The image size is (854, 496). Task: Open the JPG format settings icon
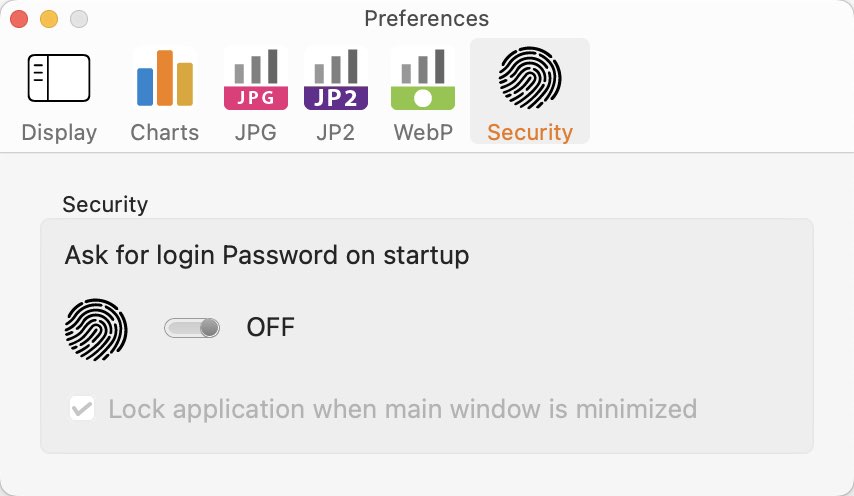pyautogui.click(x=255, y=79)
